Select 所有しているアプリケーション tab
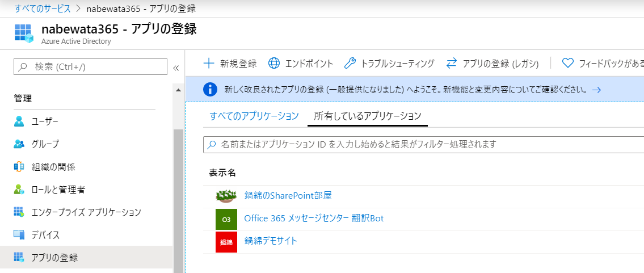 (x=368, y=116)
